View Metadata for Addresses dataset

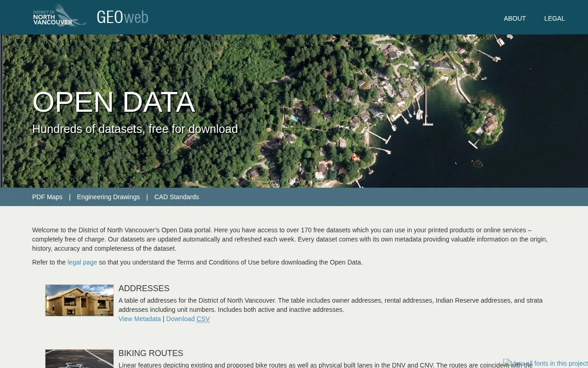click(140, 319)
